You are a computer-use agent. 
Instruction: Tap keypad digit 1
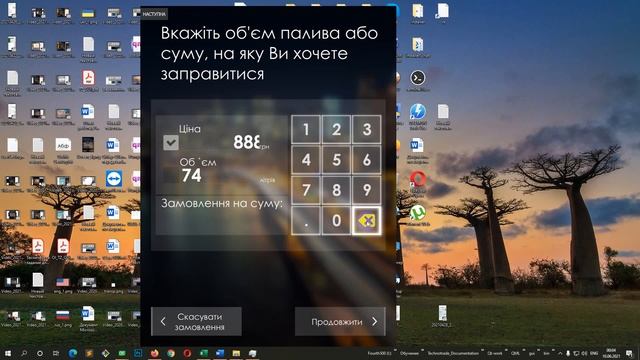click(306, 129)
